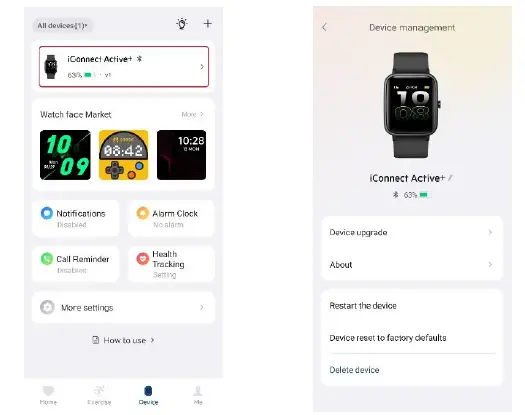525x415 pixels.
Task: Switch to the Me tab
Action: pyautogui.click(x=198, y=395)
